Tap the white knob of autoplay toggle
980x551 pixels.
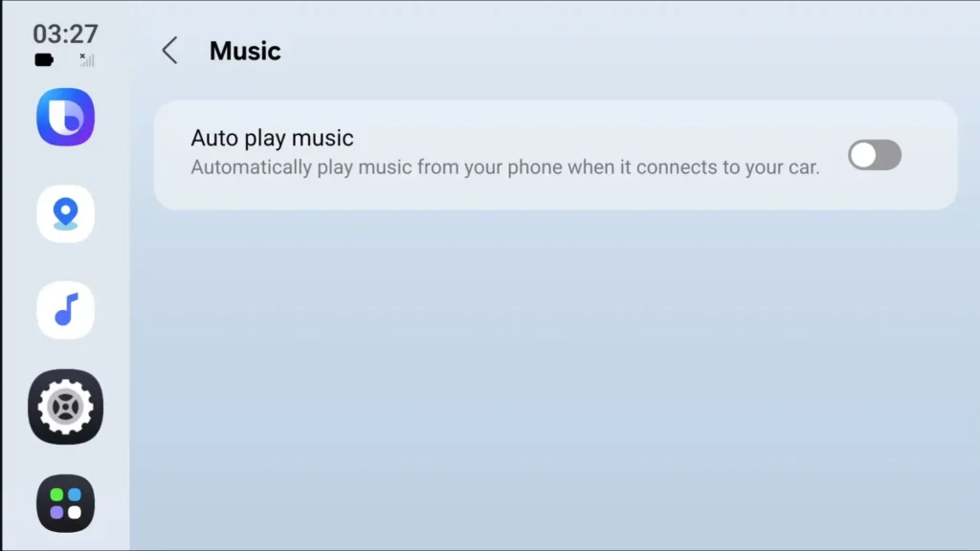pyautogui.click(x=864, y=155)
